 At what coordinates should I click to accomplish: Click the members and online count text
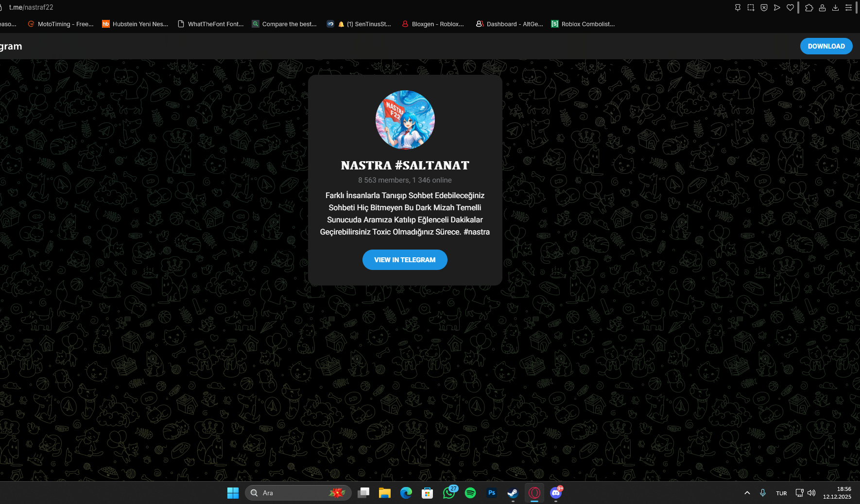point(405,180)
